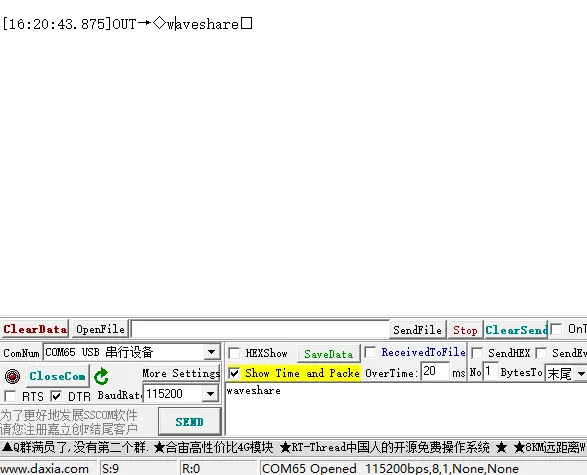The image size is (587, 475).
Task: Disable Show Time and Packe option
Action: coord(234,373)
